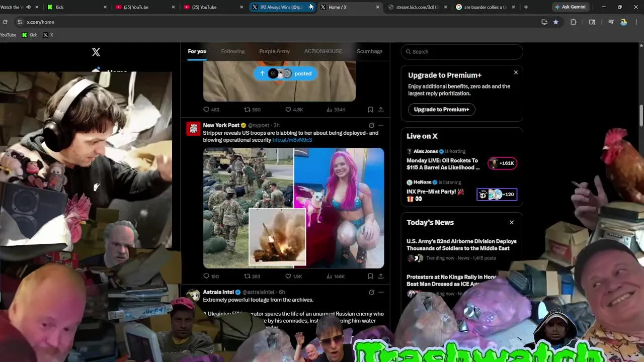The height and width of the screenshot is (362, 644).
Task: Close the Home / X browser tab
Action: click(x=377, y=7)
